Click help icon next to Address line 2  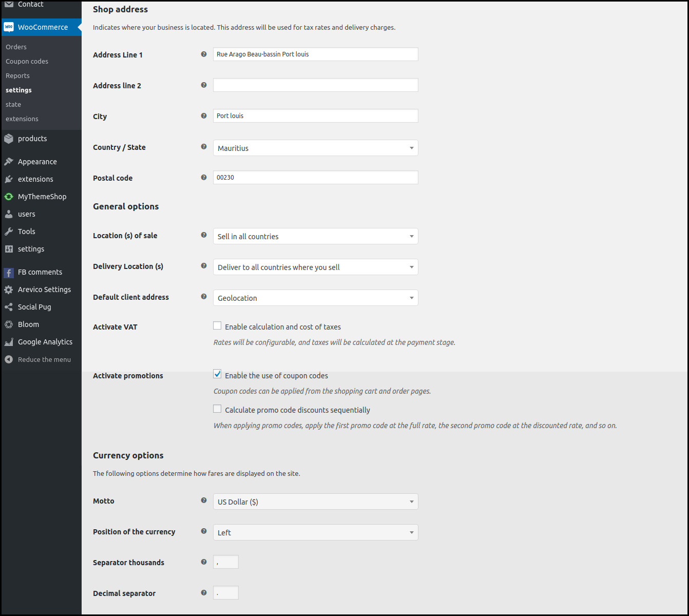204,85
